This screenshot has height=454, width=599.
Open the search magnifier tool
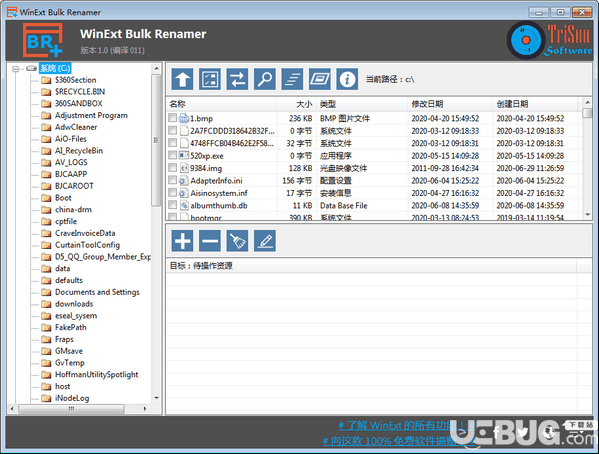pyautogui.click(x=265, y=79)
